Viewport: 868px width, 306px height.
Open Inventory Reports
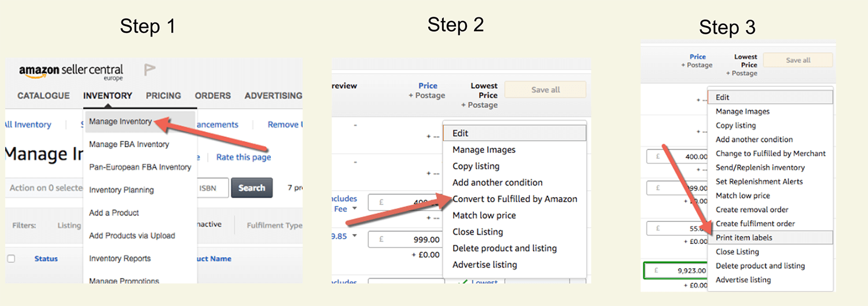click(120, 258)
